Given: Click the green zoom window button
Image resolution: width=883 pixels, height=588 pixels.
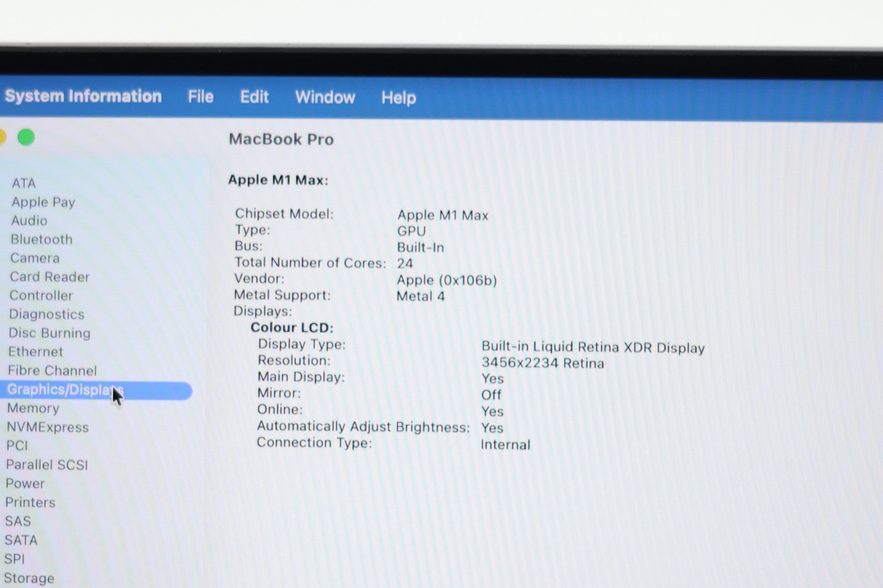Looking at the screenshot, I should pos(26,137).
